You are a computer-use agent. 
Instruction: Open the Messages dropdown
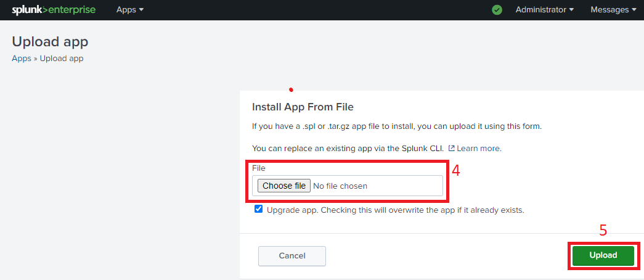coord(613,10)
